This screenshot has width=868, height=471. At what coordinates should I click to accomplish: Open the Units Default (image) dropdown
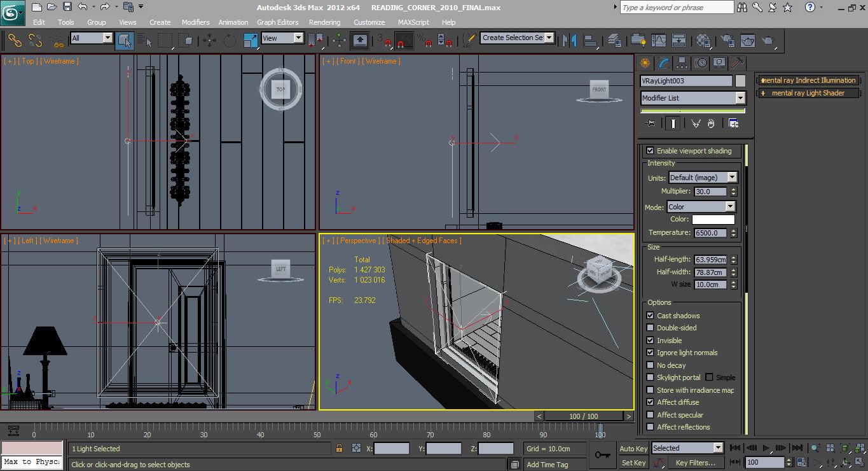[703, 178]
